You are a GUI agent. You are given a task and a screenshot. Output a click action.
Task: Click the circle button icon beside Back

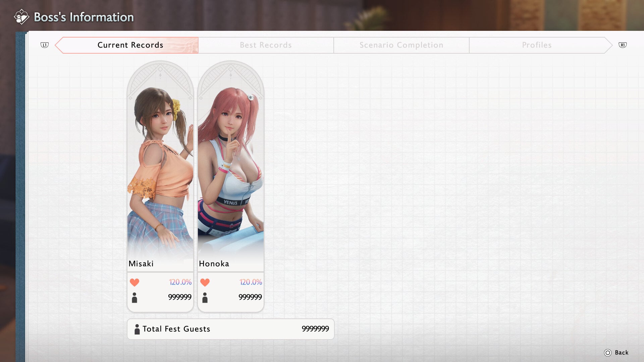point(608,353)
